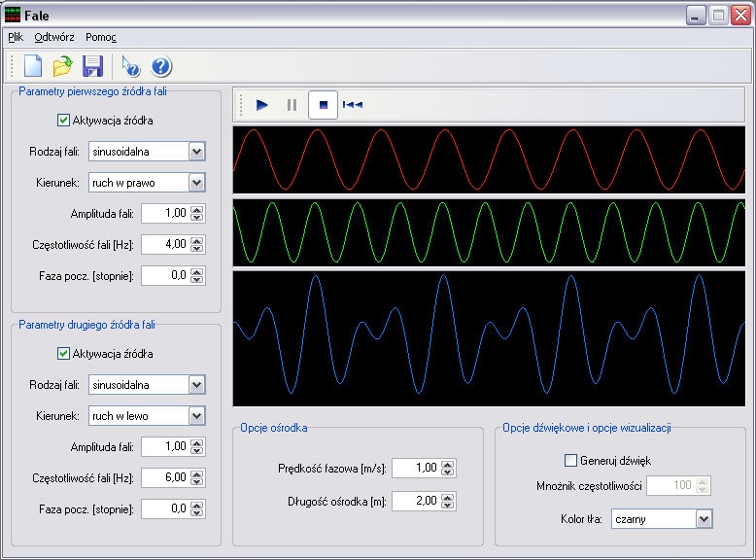The width and height of the screenshot is (756, 560).
Task: Disable first wave source activation checkbox
Action: point(64,121)
